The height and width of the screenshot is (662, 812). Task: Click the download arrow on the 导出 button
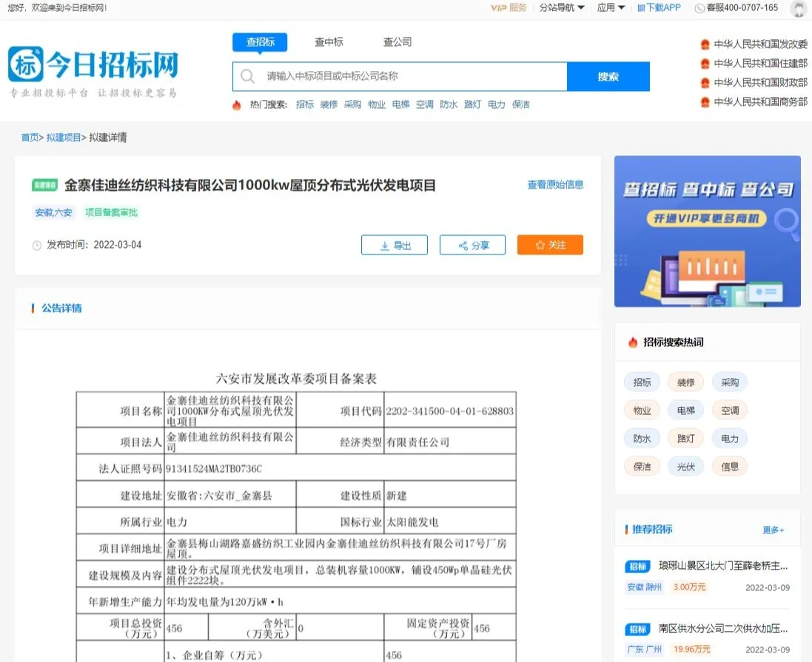click(386, 245)
